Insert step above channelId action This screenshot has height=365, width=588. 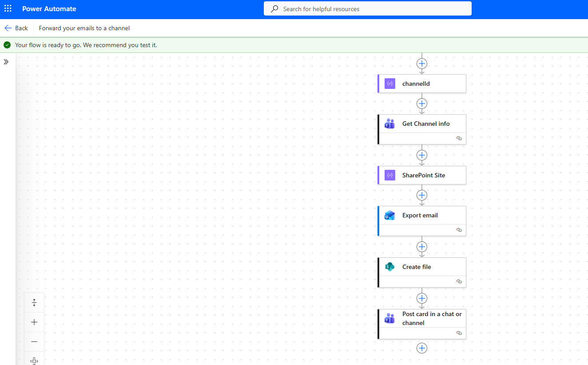pos(422,64)
